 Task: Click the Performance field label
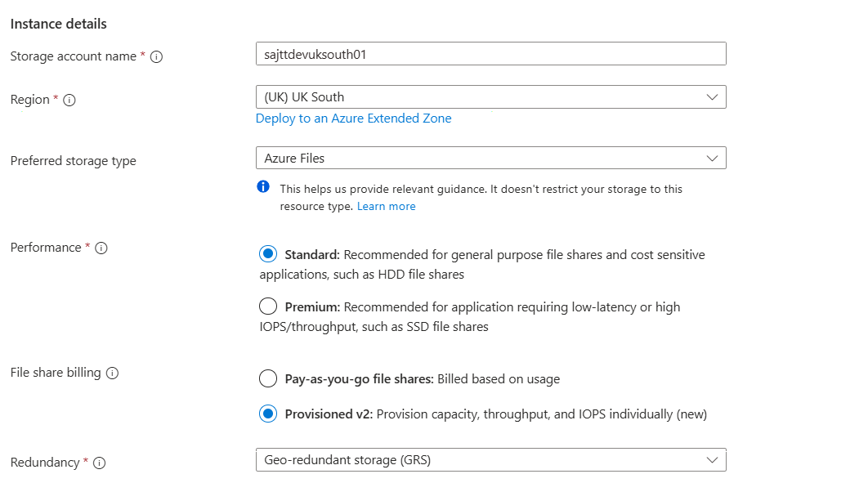click(x=46, y=248)
